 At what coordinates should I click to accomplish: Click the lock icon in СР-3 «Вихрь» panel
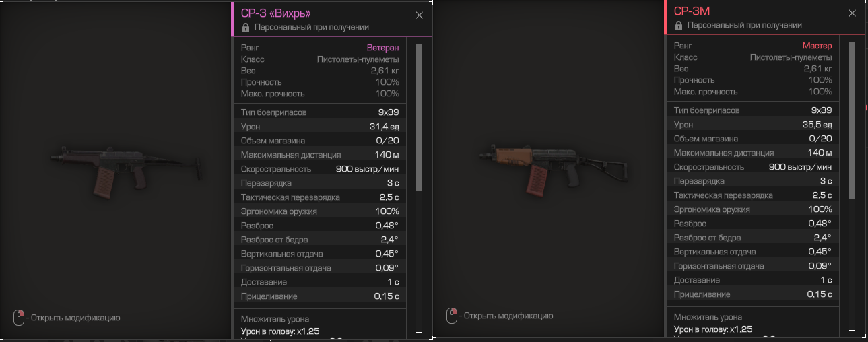click(x=246, y=28)
